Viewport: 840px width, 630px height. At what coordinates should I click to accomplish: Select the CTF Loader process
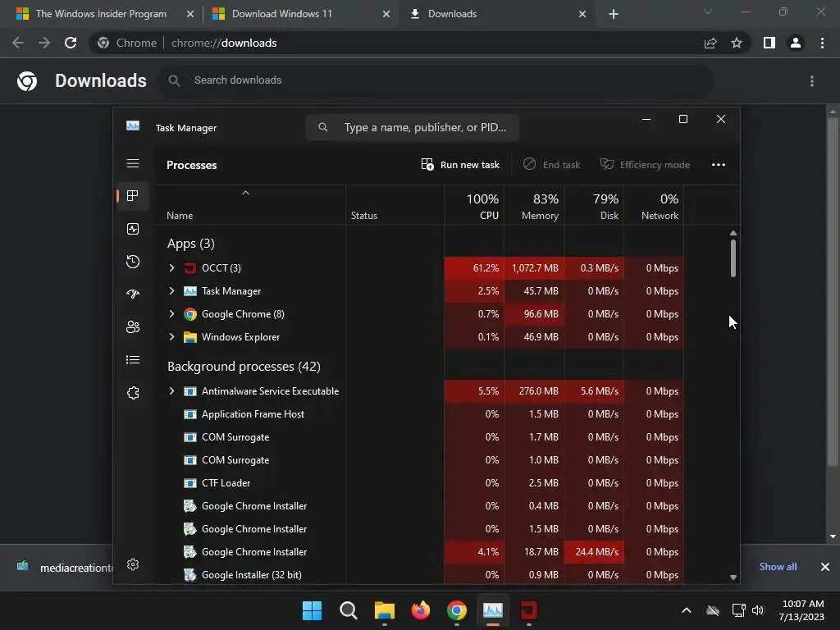coord(226,483)
